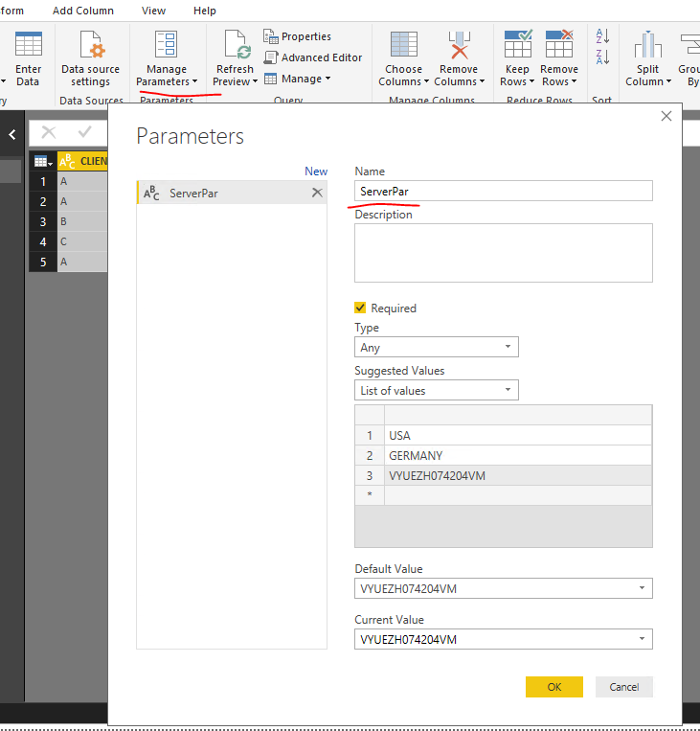
Task: Click Choose Columns icon
Action: (403, 45)
